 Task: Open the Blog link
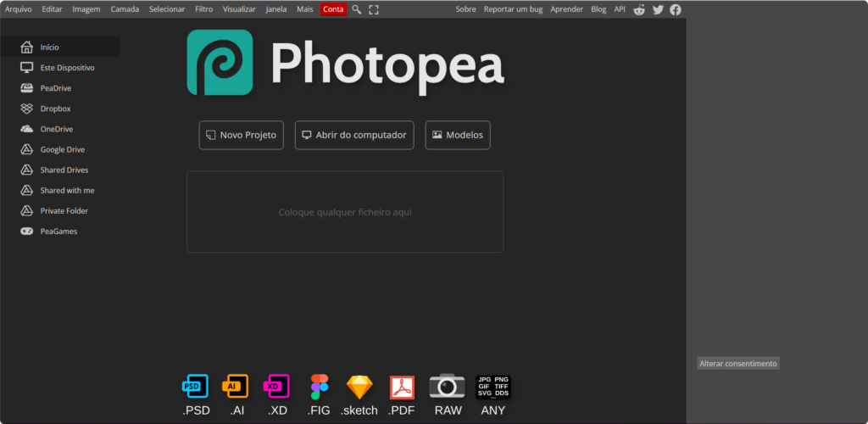click(x=598, y=9)
